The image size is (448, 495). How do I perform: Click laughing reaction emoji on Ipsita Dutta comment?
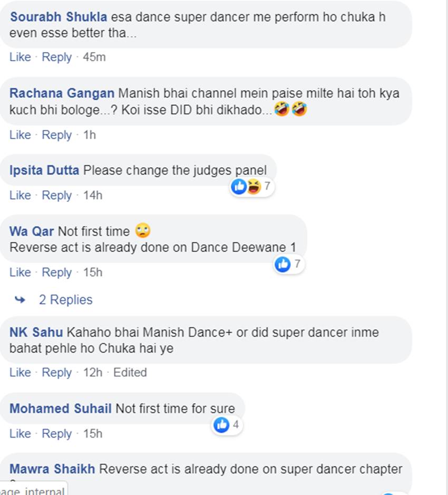254,186
